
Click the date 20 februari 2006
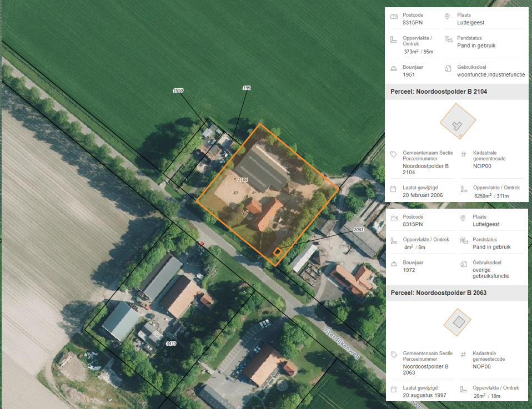pos(423,195)
